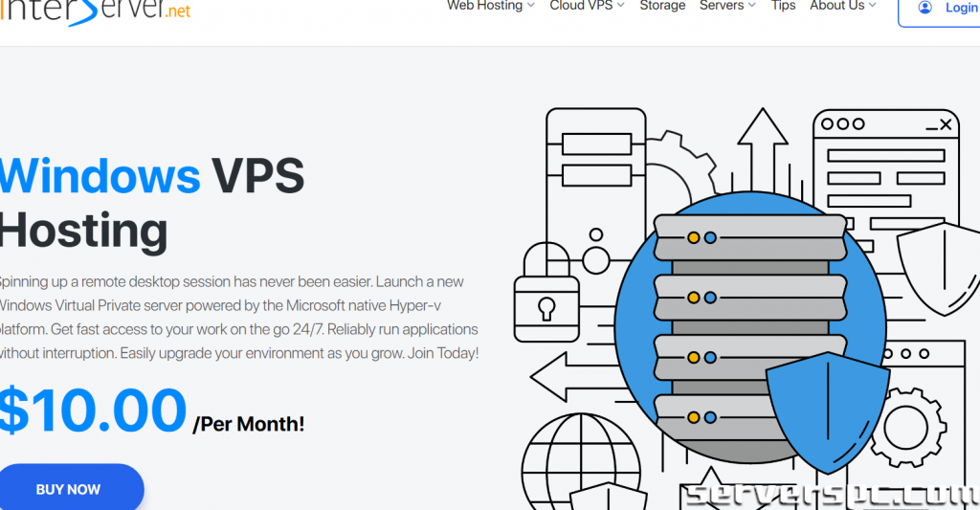Go to the Tips page
980x510 pixels.
click(783, 6)
